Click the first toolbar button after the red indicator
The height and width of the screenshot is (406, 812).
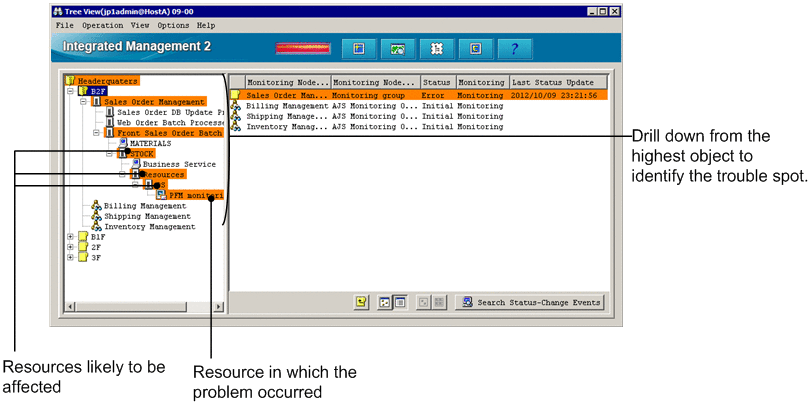[x=359, y=49]
